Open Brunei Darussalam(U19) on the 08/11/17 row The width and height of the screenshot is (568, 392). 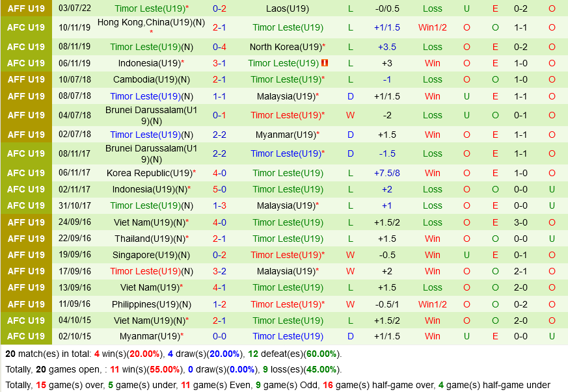pos(152,154)
